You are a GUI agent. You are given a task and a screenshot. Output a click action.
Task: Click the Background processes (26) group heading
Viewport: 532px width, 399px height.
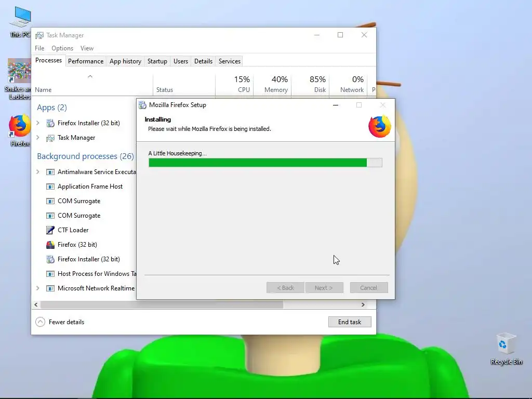click(86, 156)
